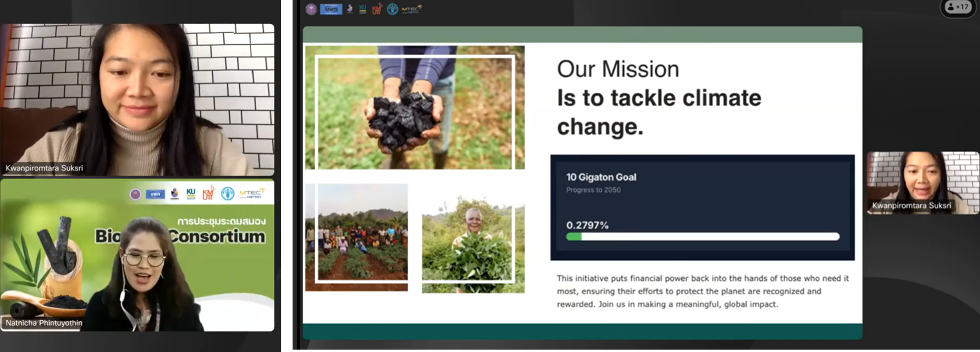The image size is (980, 352).
Task: Click the purple round logo above the shared slide
Action: tap(311, 9)
